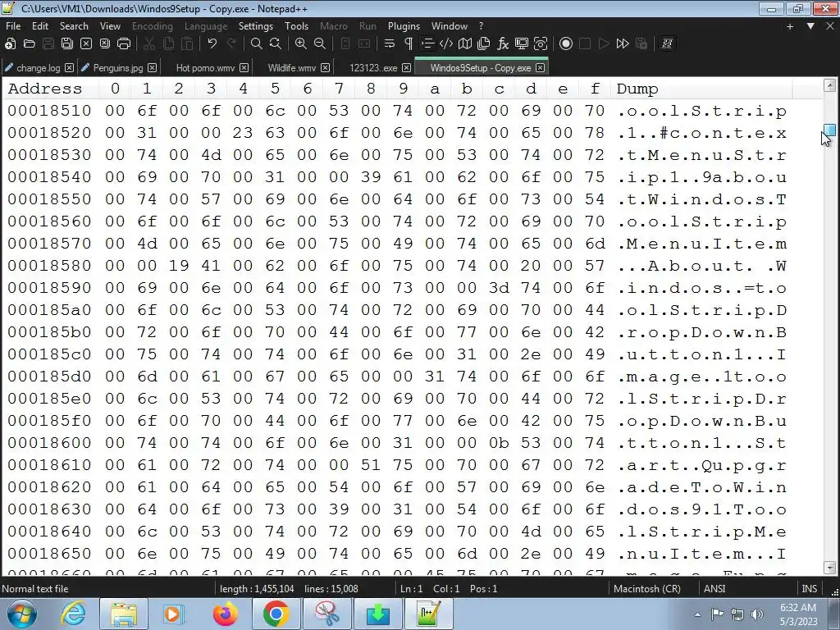The height and width of the screenshot is (630, 840).
Task: Close the Penguins.jpg tab
Action: click(x=152, y=68)
